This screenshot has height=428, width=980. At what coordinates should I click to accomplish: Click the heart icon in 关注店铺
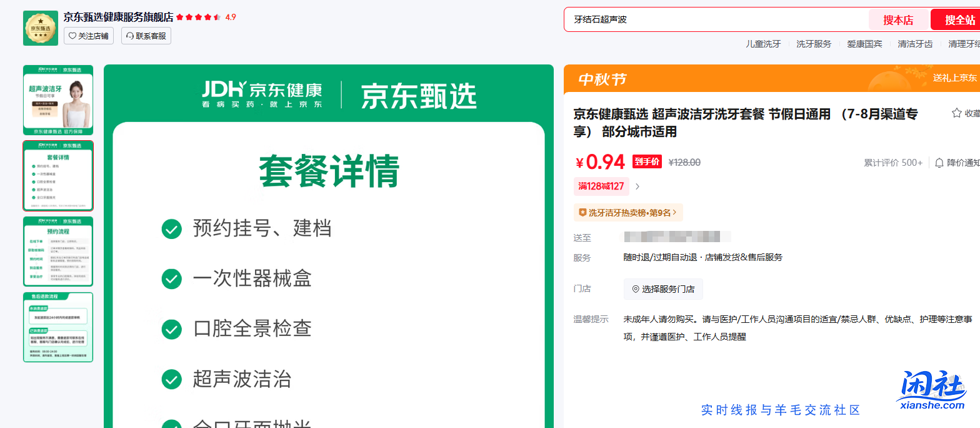[x=72, y=36]
